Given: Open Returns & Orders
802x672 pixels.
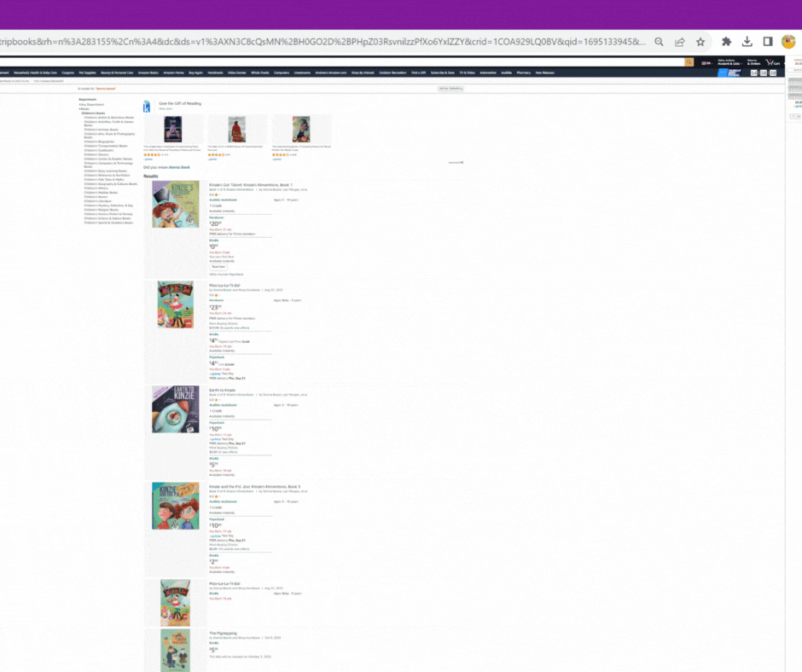Looking at the screenshot, I should click(x=754, y=62).
